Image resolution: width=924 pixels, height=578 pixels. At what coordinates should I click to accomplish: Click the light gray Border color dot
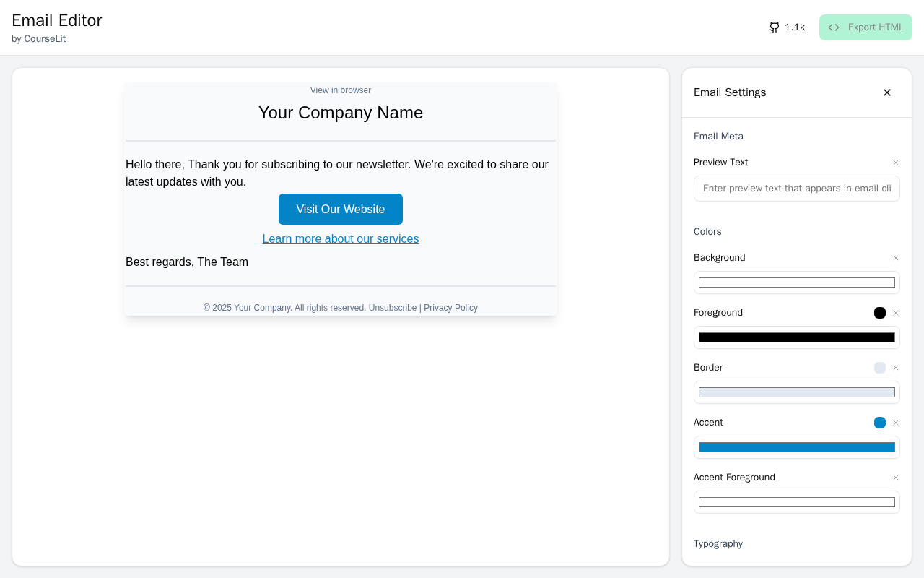[x=880, y=368]
